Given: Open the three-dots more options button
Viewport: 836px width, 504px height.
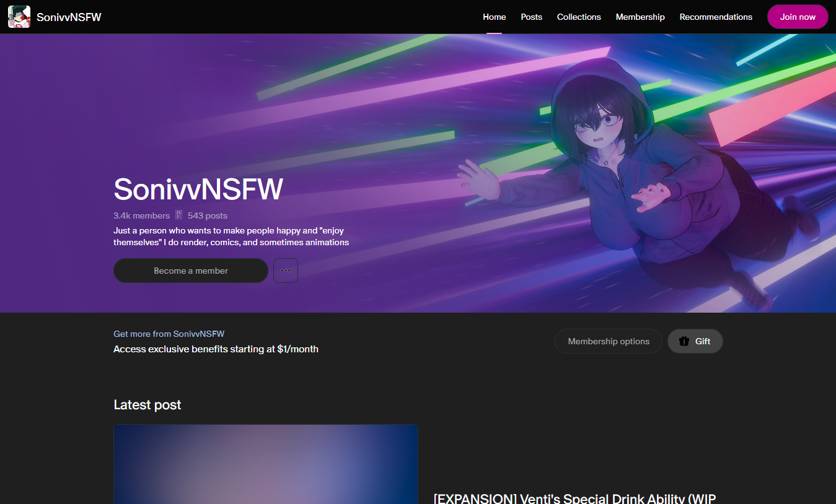Looking at the screenshot, I should (x=286, y=271).
